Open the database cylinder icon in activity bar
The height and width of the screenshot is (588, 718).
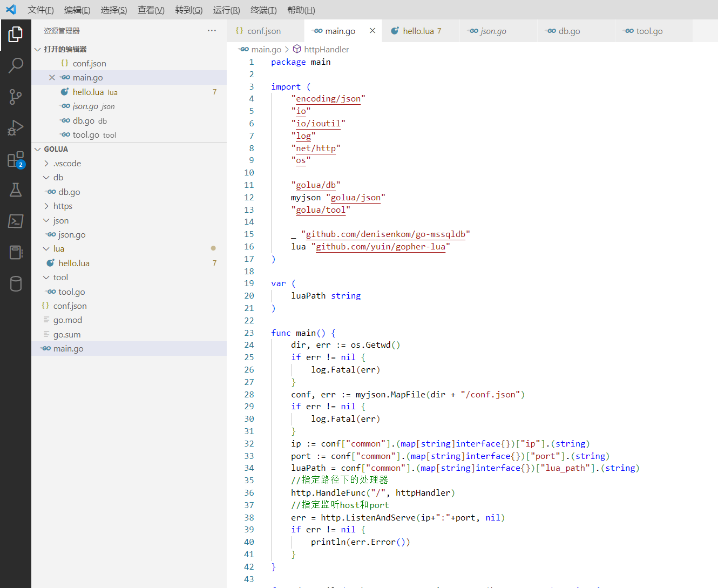16,284
